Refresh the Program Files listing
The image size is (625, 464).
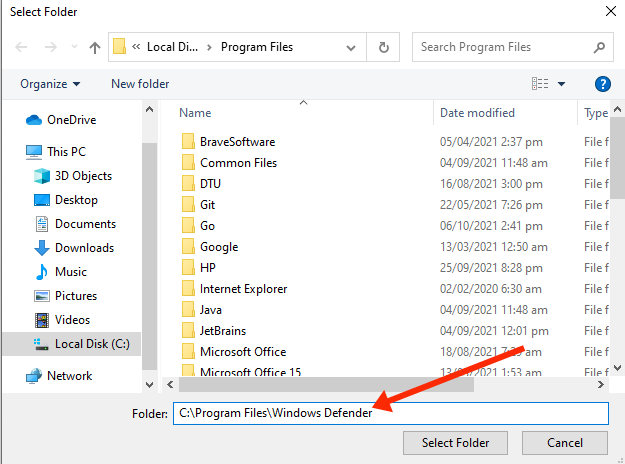(383, 47)
